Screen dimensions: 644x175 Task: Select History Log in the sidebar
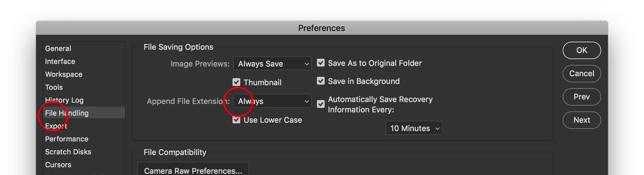[64, 100]
